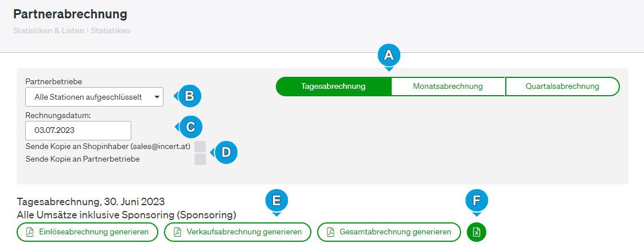
Task: Switch to the Quartalsabrechnung tab
Action: click(x=562, y=87)
